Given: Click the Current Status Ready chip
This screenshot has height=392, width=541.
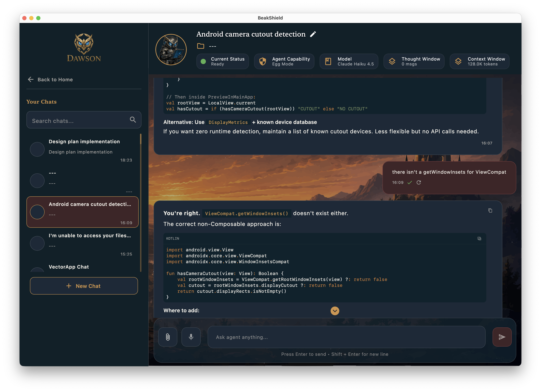Looking at the screenshot, I should pyautogui.click(x=223, y=61).
